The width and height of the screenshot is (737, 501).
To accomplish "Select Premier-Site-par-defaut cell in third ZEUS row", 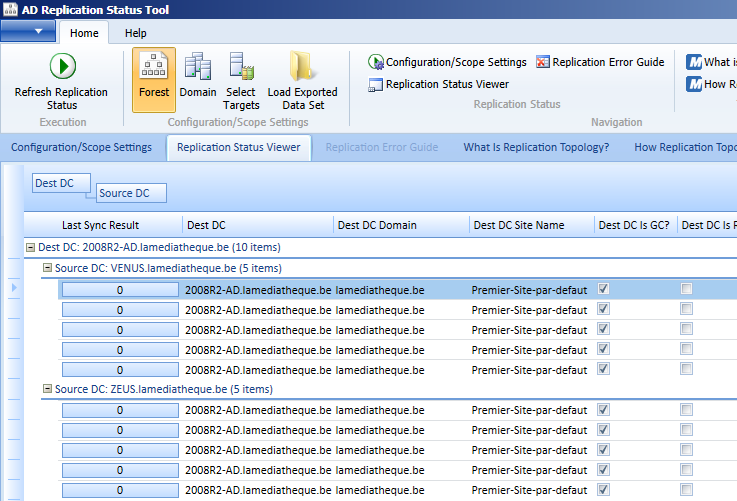I will pyautogui.click(x=532, y=450).
